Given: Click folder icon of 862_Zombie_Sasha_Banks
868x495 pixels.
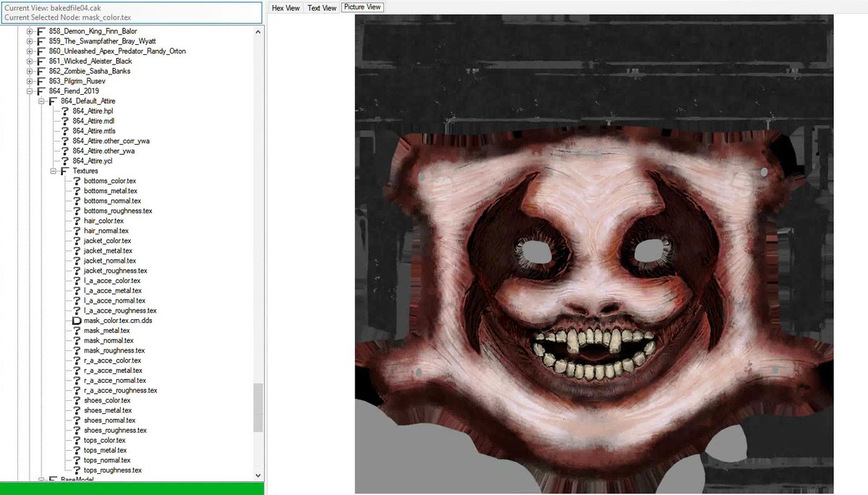Looking at the screenshot, I should (41, 71).
